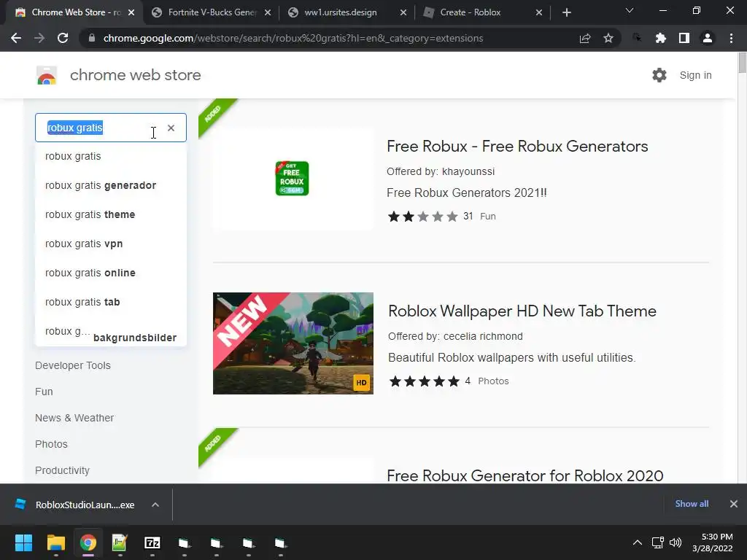Click the browser forward arrow
Image resolution: width=747 pixels, height=560 pixels.
39,38
